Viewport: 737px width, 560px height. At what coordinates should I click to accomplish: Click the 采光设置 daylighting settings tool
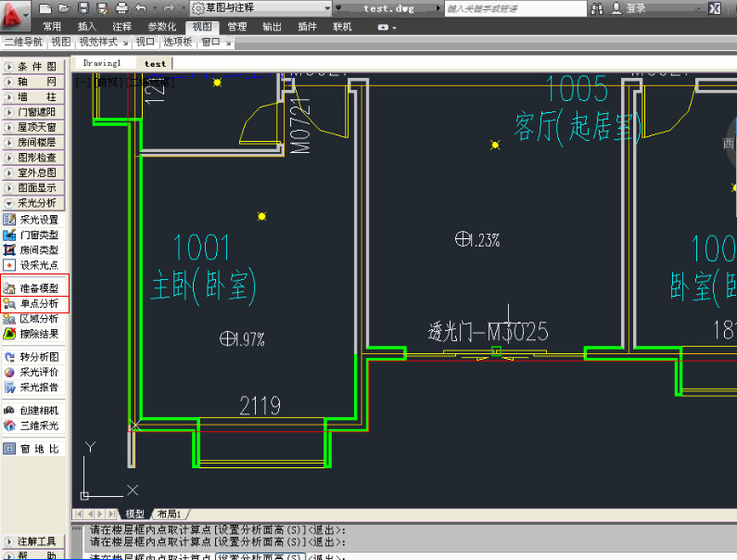click(x=38, y=220)
